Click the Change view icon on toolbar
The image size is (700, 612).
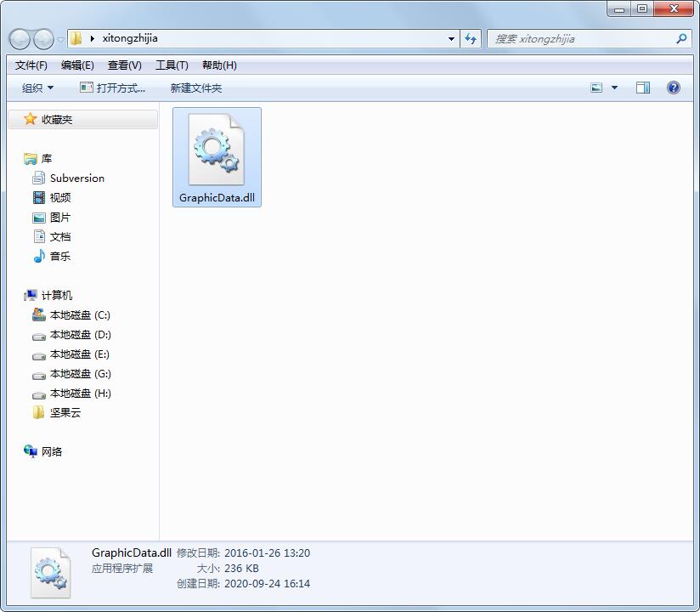point(596,87)
